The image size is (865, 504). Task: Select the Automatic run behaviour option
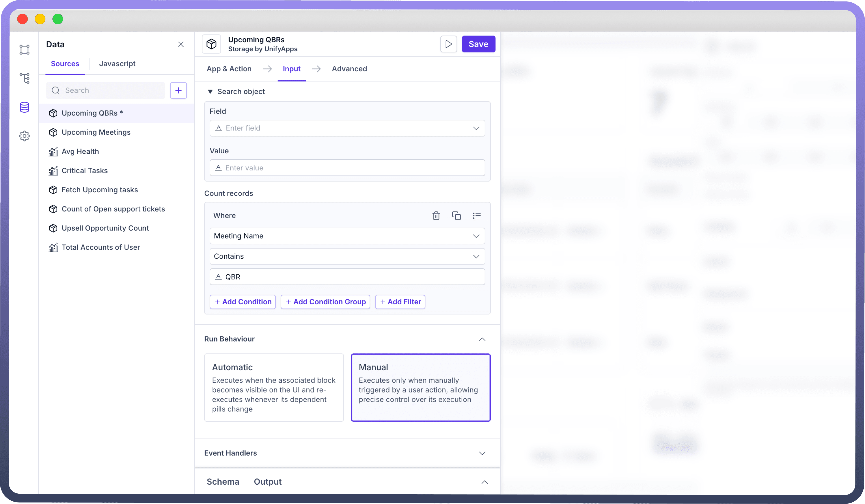(274, 387)
